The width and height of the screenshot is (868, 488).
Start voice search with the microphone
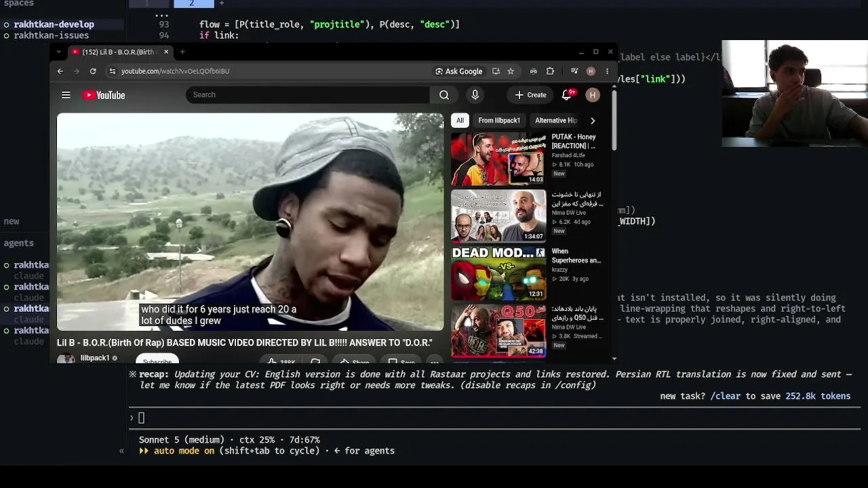tap(475, 95)
